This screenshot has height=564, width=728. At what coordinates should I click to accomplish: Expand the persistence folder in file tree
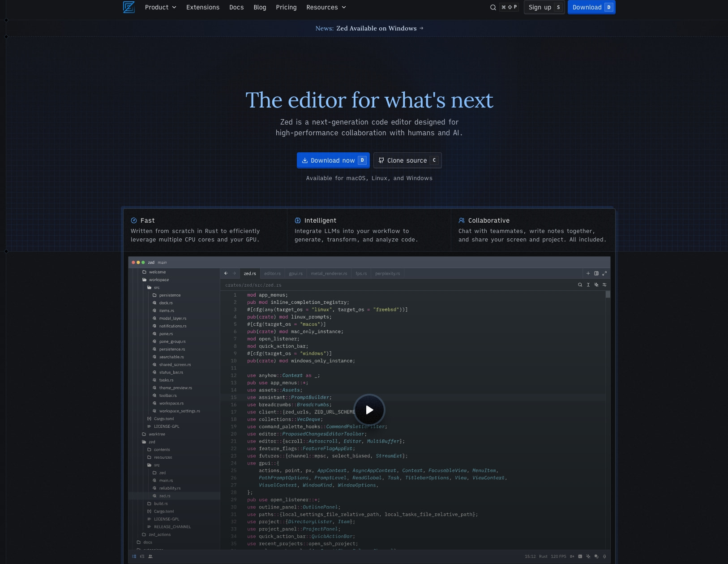click(x=167, y=295)
